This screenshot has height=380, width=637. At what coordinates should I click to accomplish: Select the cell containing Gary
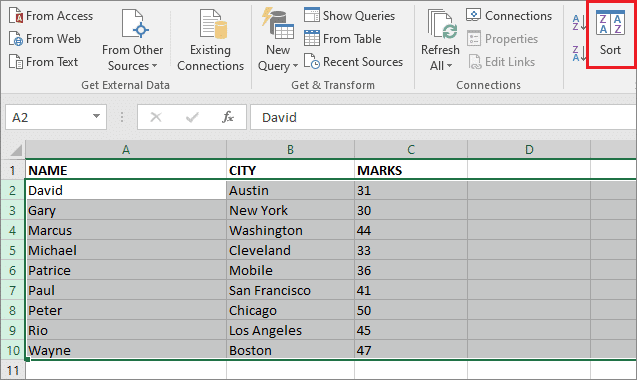(126, 210)
